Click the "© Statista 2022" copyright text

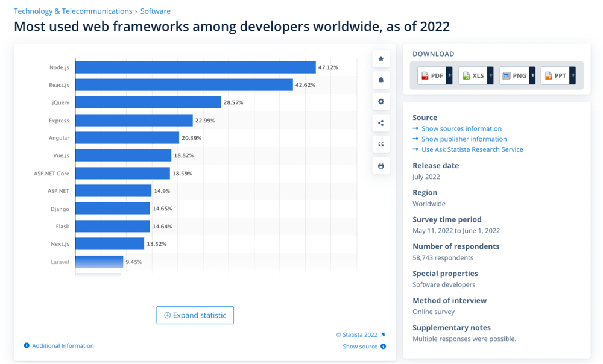357,335
